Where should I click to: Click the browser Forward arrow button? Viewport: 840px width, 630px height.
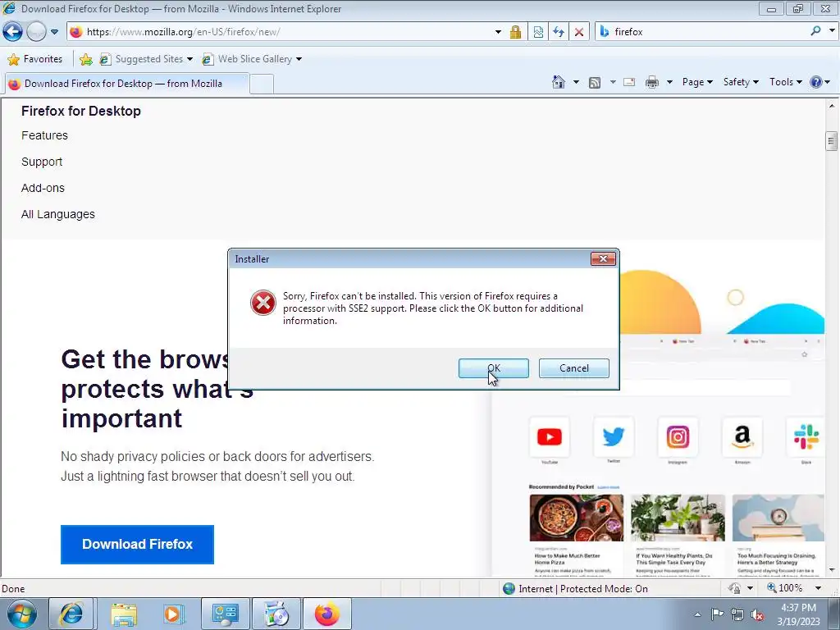[x=36, y=32]
